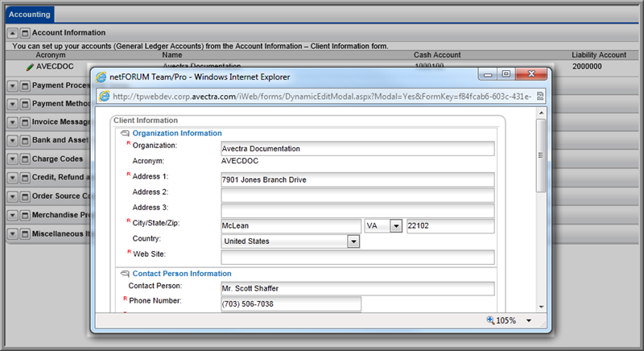The image size is (644, 351).
Task: Click window icon beside Order Source
Action: (x=25, y=196)
